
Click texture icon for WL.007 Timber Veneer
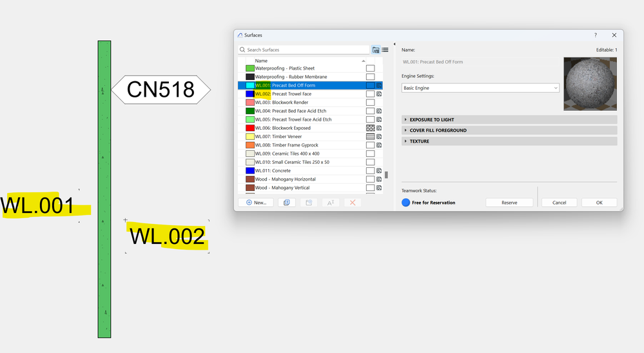click(x=379, y=136)
